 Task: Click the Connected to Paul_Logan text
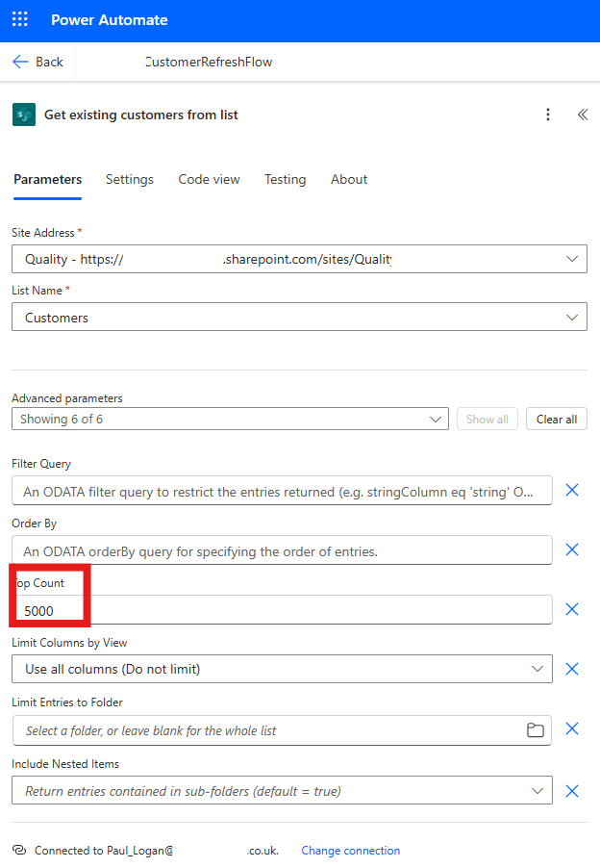click(104, 851)
